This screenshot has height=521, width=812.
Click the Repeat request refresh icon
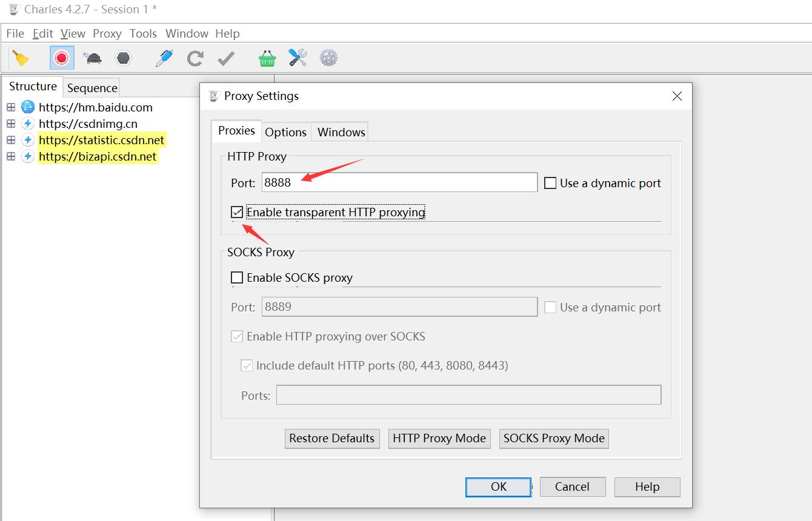click(x=195, y=58)
